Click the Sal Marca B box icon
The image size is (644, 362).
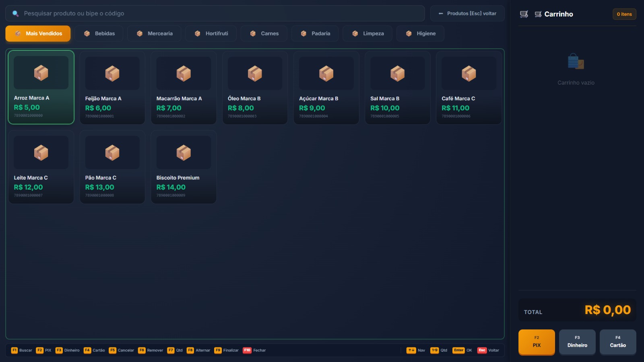tap(398, 73)
